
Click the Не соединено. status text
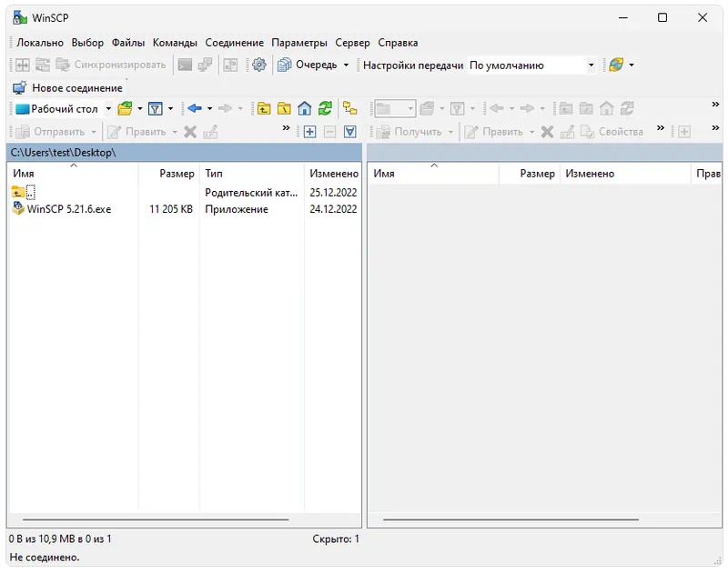click(x=45, y=558)
